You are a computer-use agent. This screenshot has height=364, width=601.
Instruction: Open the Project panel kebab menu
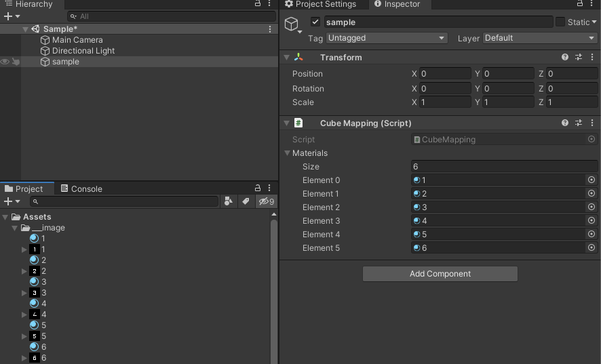pos(269,188)
